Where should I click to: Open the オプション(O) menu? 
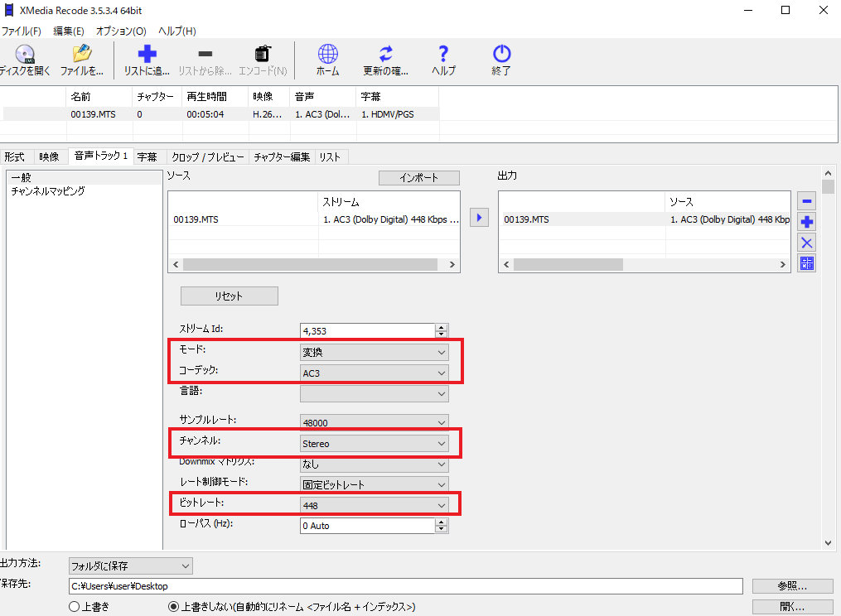click(121, 31)
